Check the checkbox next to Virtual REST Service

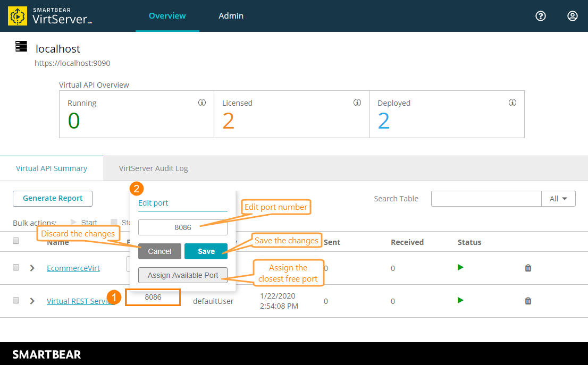(16, 301)
